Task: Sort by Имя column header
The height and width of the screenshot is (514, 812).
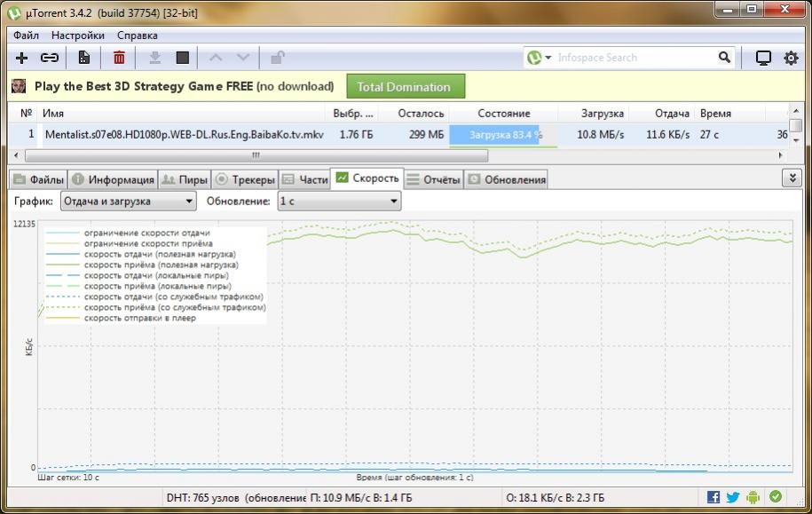Action: tap(53, 114)
